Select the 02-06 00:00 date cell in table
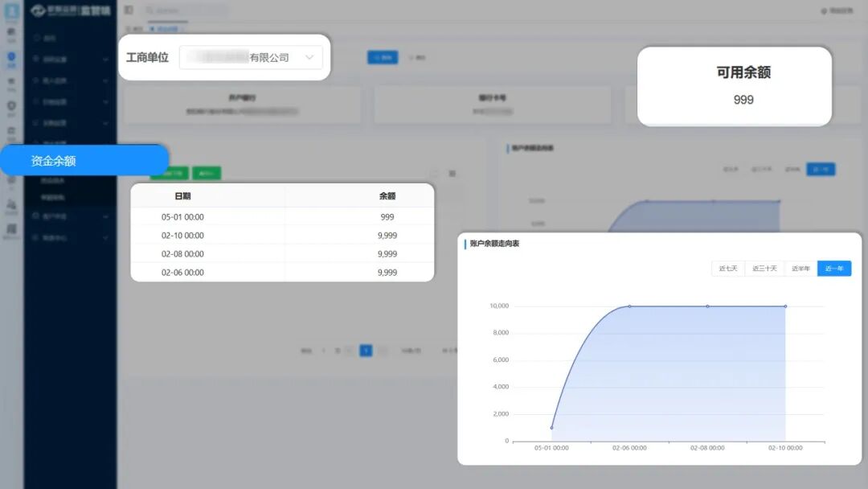The width and height of the screenshot is (868, 489). coord(182,273)
